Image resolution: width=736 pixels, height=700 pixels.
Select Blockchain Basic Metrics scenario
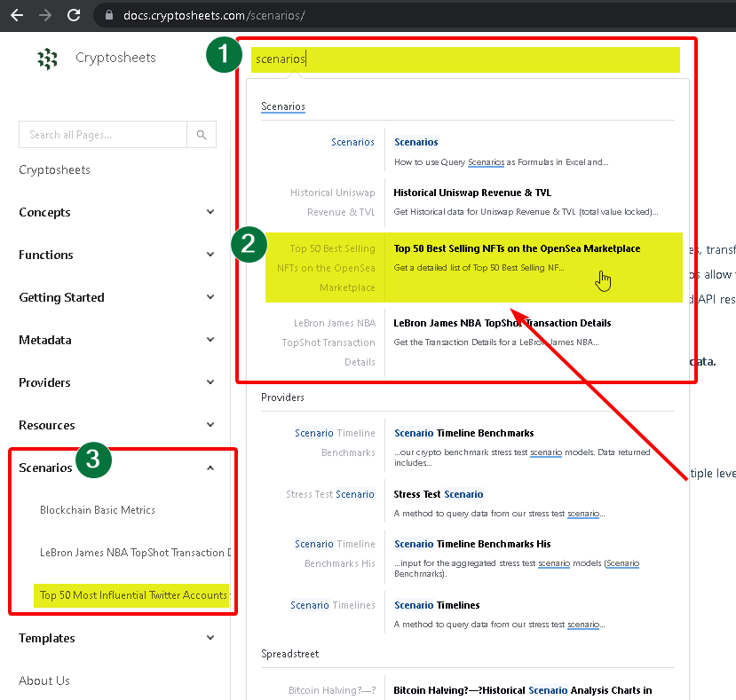[98, 510]
